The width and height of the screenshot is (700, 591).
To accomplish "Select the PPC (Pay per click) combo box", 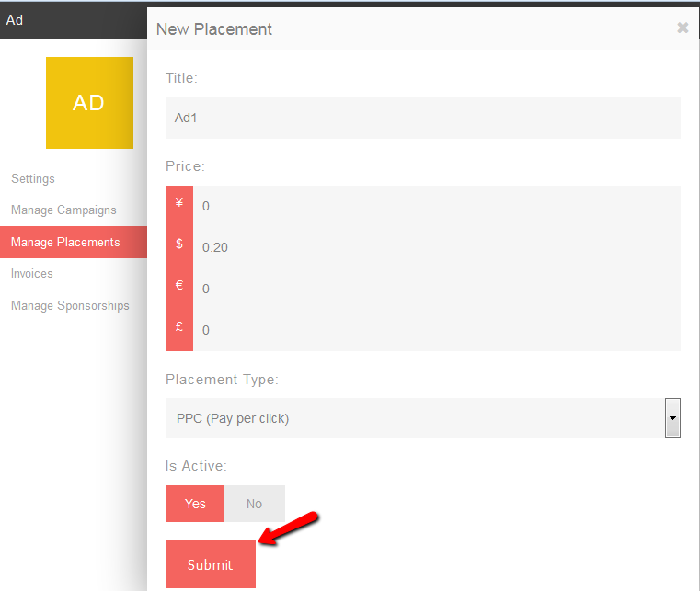I will click(x=423, y=418).
